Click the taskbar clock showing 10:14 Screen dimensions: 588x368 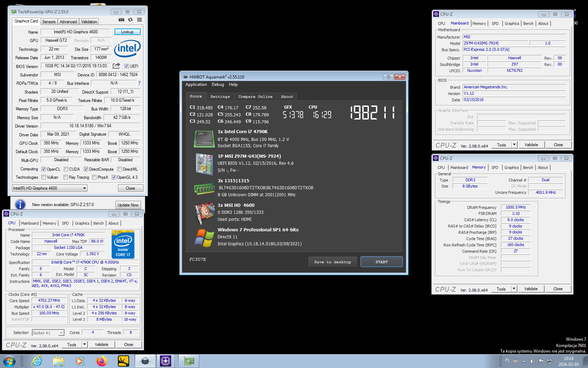pos(568,361)
